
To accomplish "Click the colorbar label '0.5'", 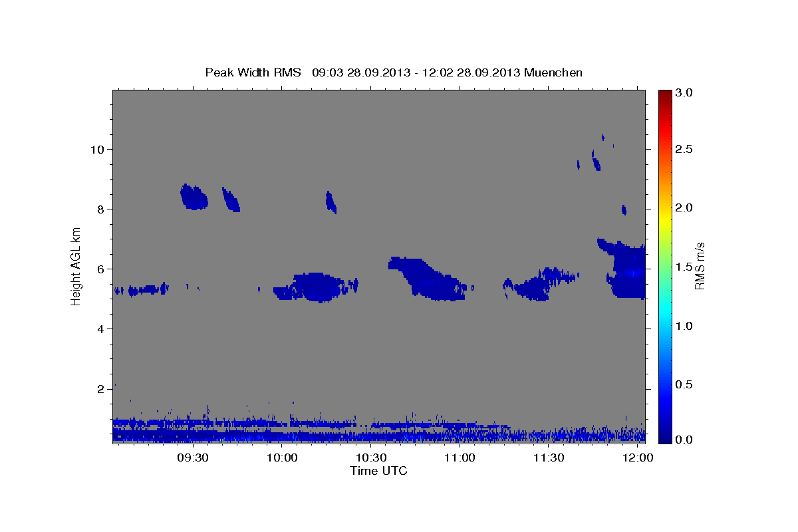I will click(x=684, y=384).
